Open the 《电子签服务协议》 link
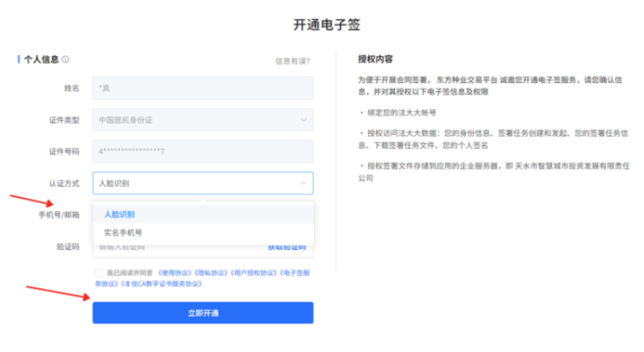 [x=292, y=273]
